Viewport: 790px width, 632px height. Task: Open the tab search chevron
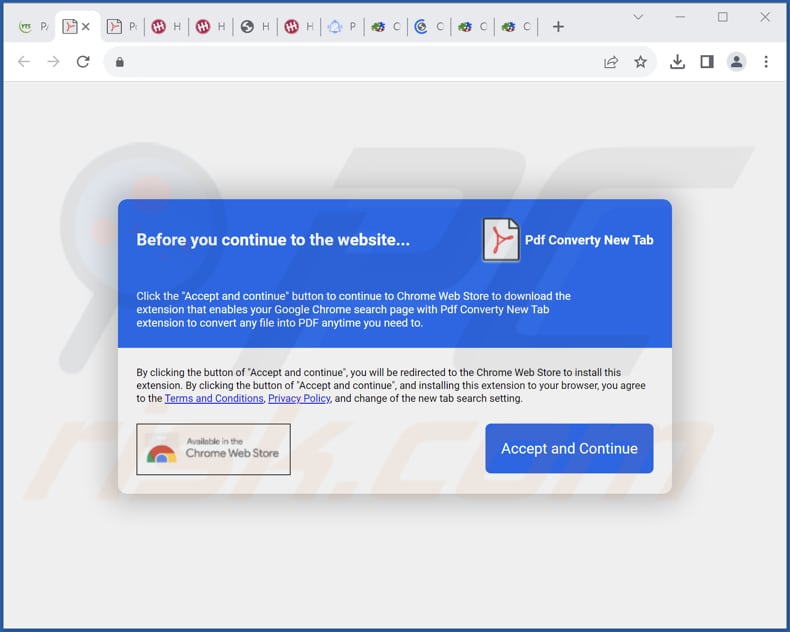click(x=638, y=17)
